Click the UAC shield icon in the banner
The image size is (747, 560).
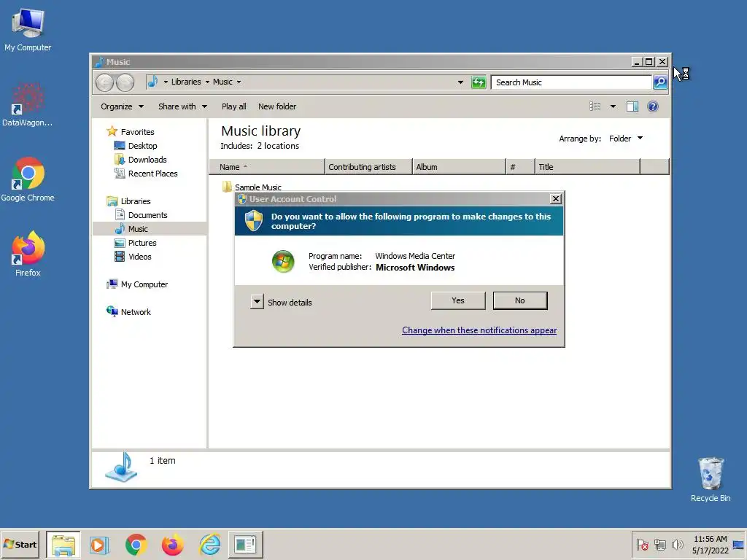click(253, 221)
